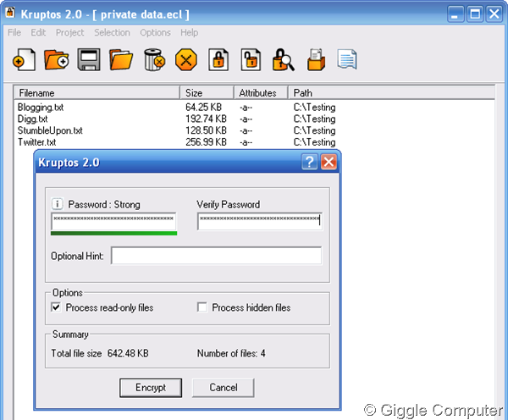Click the Encrypt button

coord(151,388)
